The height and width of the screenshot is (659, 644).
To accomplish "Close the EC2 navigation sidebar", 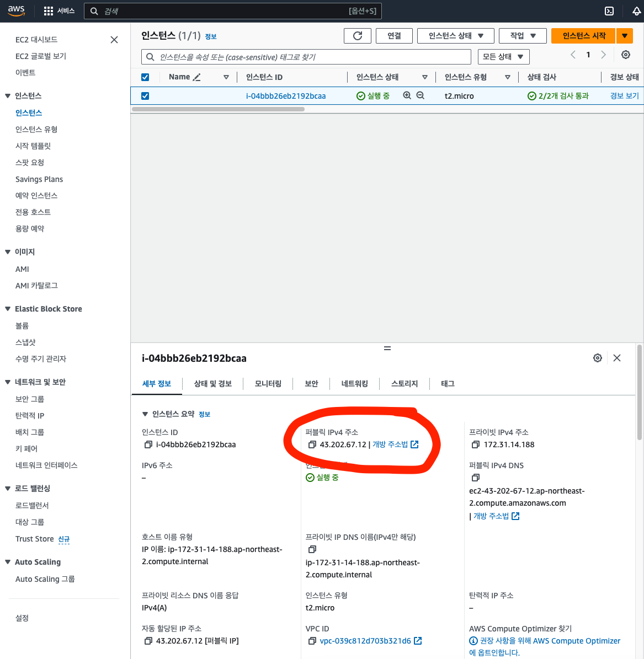I will tap(114, 40).
